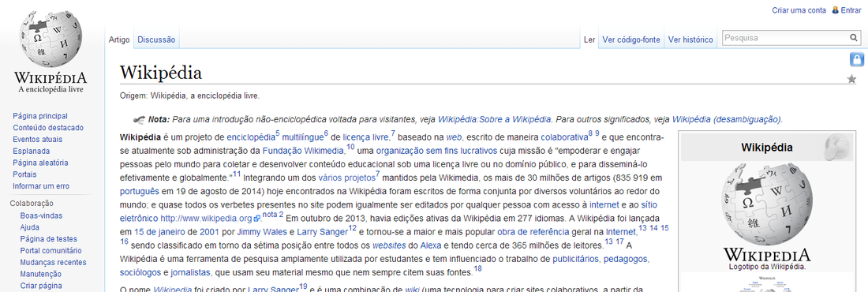
Task: Click the publicitários link
Action: pos(576,259)
